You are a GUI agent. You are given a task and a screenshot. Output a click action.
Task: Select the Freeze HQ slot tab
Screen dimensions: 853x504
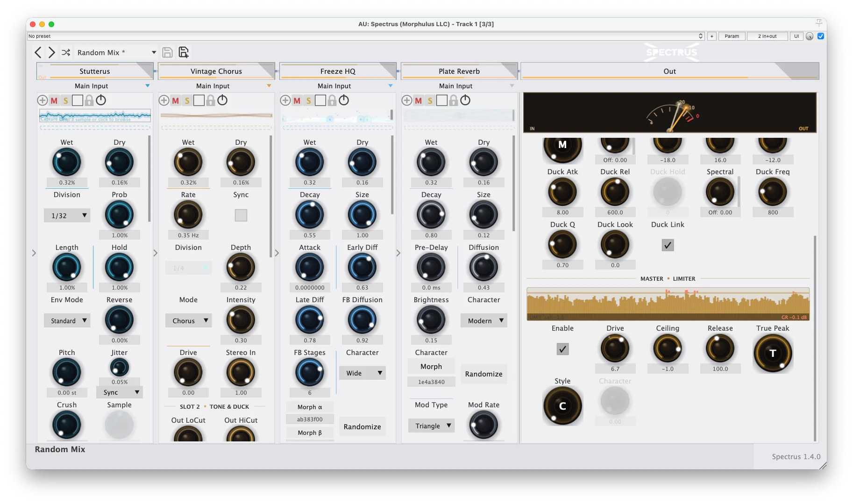click(x=338, y=71)
